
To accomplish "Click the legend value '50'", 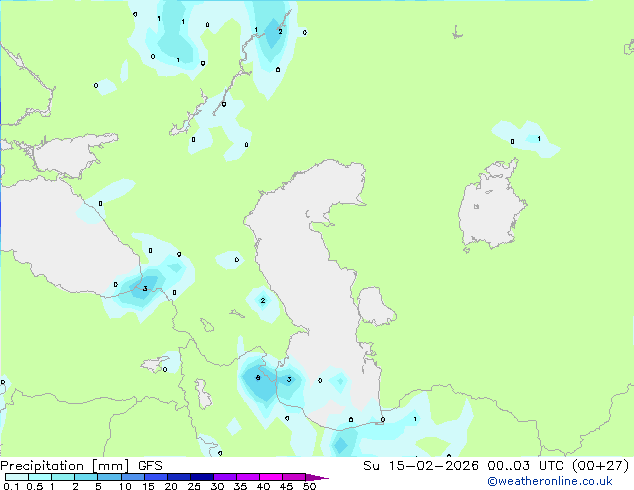I will pyautogui.click(x=309, y=486).
